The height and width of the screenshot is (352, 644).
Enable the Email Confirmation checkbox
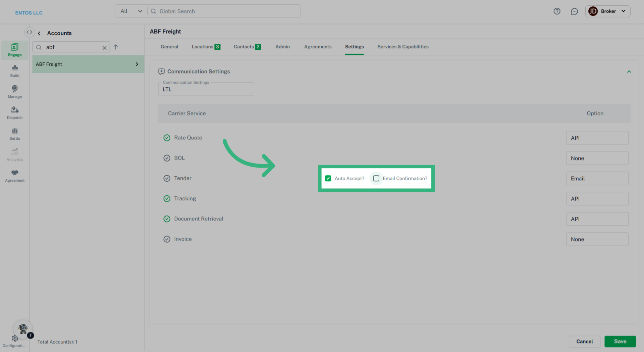(x=376, y=178)
